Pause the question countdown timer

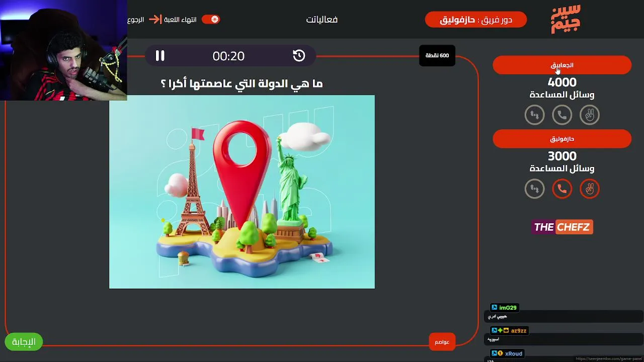160,56
